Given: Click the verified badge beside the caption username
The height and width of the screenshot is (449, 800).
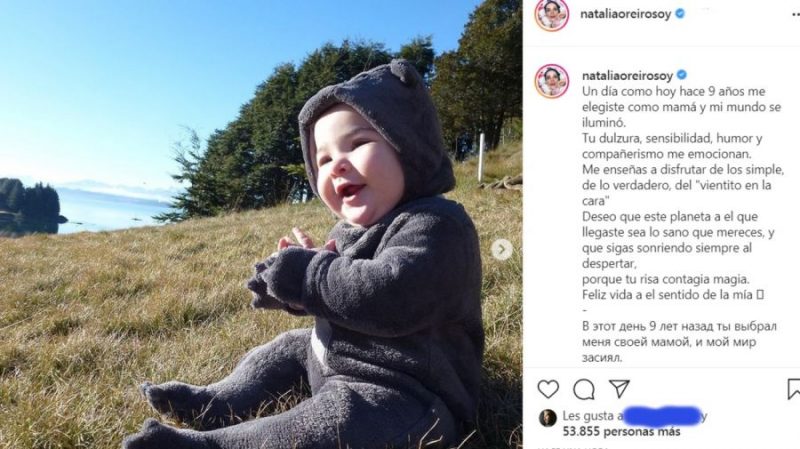Looking at the screenshot, I should (682, 75).
